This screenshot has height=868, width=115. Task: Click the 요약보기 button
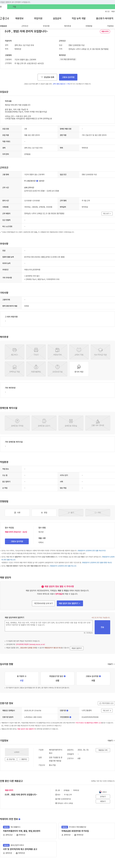(103, 797)
